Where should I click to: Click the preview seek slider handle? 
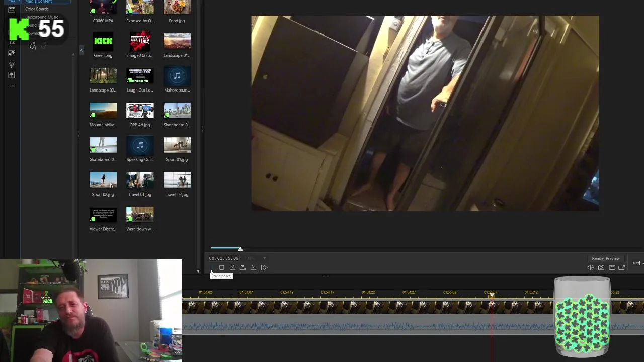(x=240, y=249)
